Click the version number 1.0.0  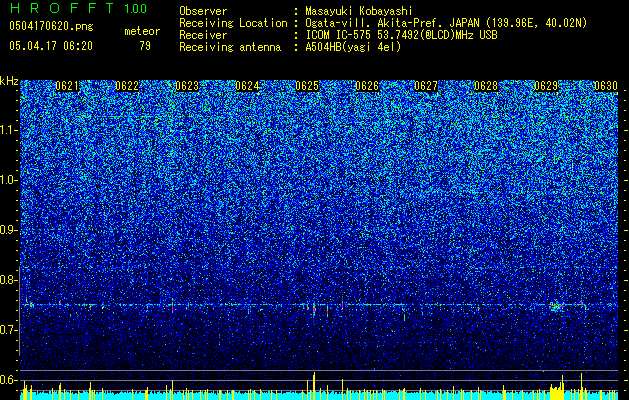(x=136, y=8)
